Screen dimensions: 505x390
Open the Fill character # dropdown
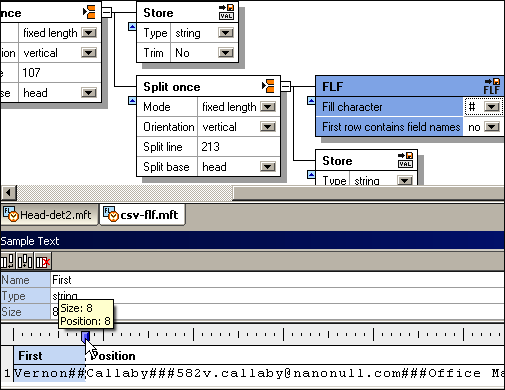pyautogui.click(x=492, y=107)
